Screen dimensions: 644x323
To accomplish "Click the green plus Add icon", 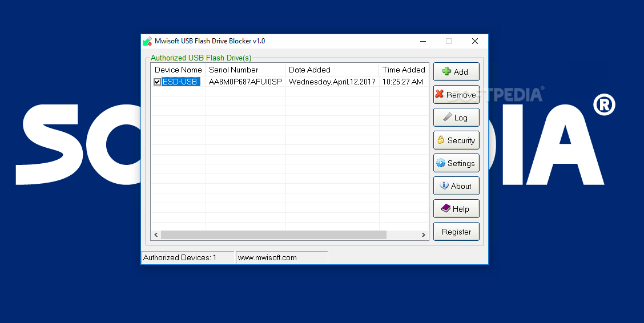I will pyautogui.click(x=446, y=71).
